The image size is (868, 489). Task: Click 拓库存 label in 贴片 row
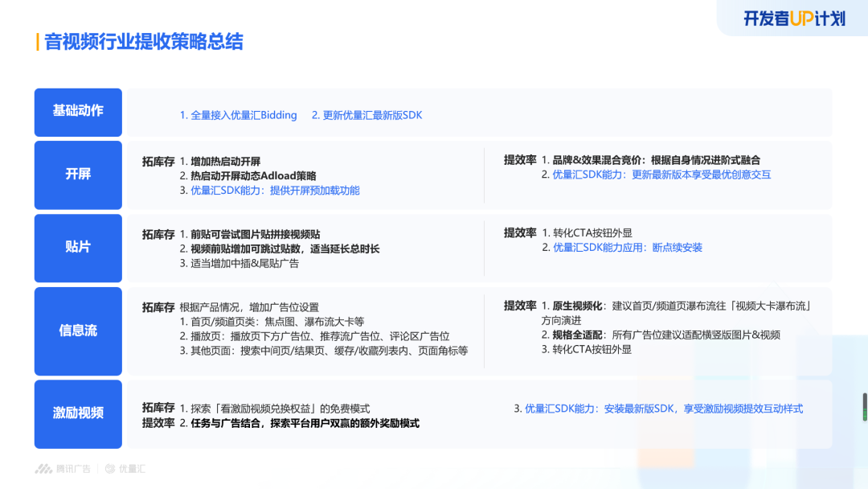tap(158, 234)
